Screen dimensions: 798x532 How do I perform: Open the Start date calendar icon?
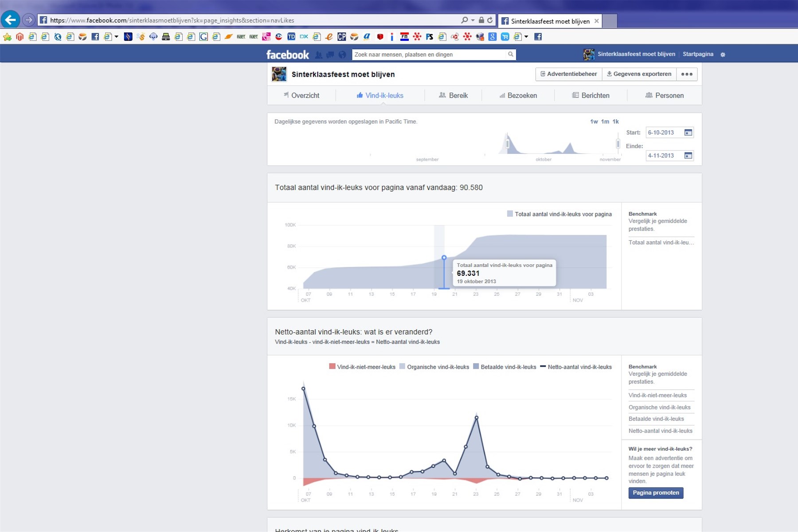(x=688, y=133)
